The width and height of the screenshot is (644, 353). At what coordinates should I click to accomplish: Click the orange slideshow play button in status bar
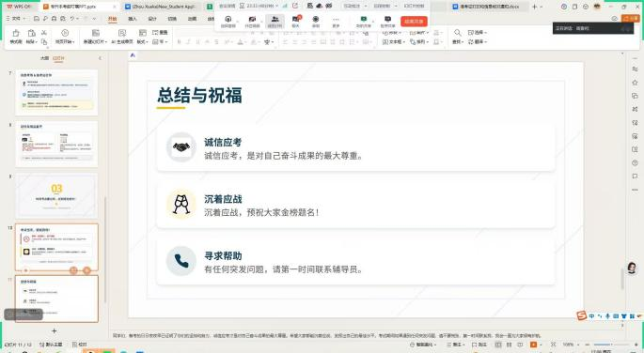tap(533, 345)
